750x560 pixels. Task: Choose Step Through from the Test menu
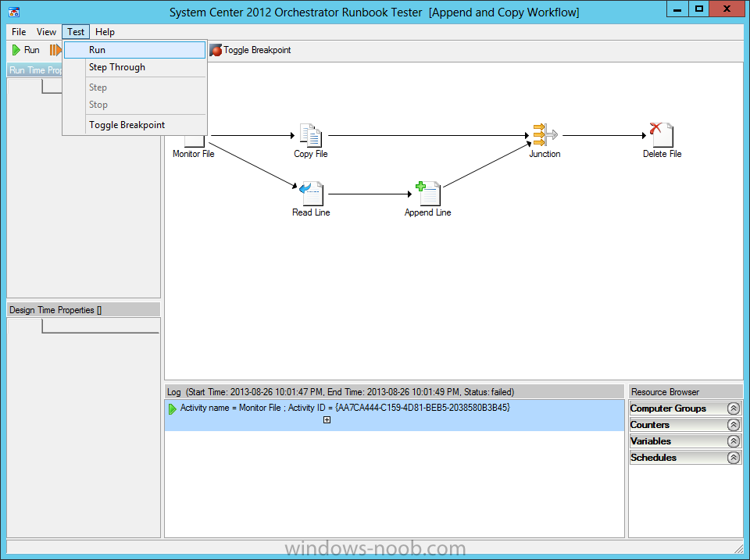(x=135, y=67)
